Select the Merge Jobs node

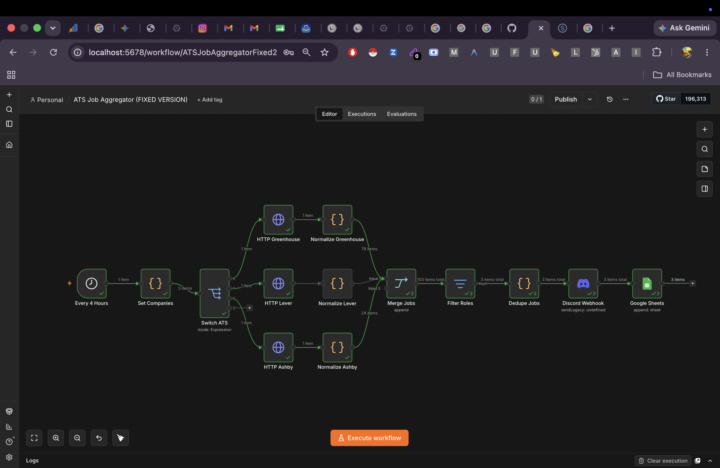pyautogui.click(x=401, y=284)
